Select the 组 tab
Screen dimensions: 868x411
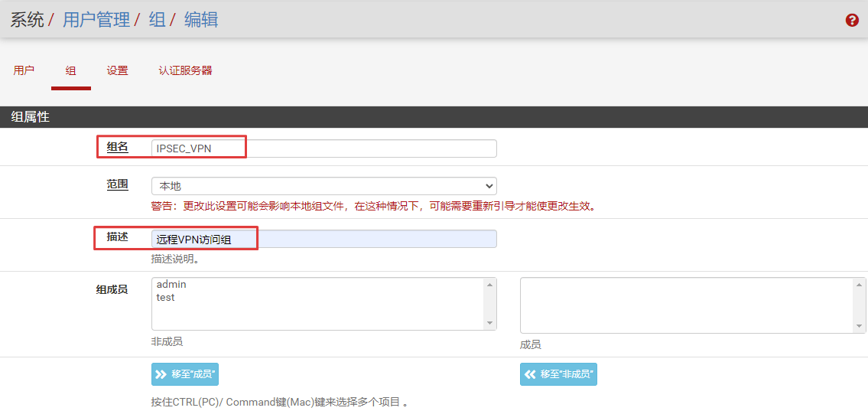click(x=70, y=70)
